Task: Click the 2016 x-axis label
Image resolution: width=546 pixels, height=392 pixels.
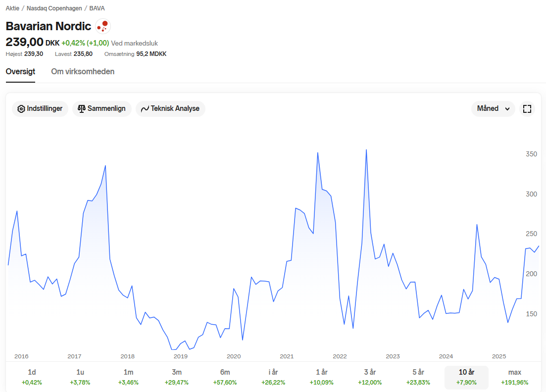Action: (x=21, y=356)
